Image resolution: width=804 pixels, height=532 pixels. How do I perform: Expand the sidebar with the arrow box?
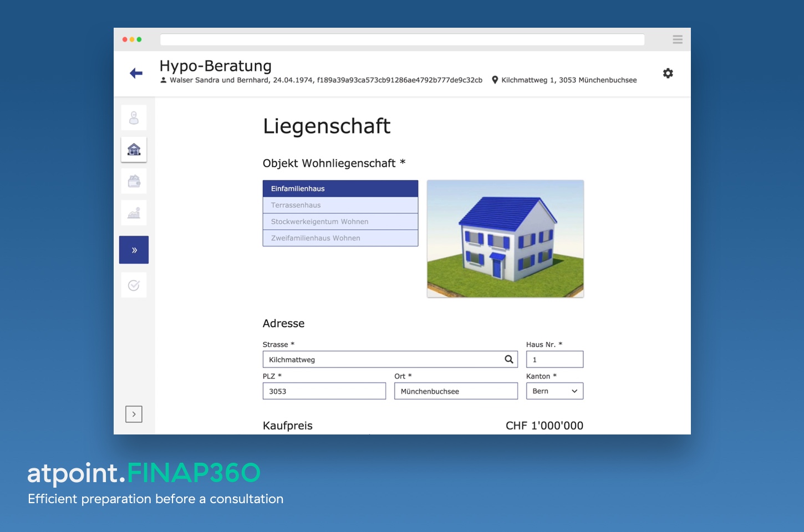click(x=134, y=414)
